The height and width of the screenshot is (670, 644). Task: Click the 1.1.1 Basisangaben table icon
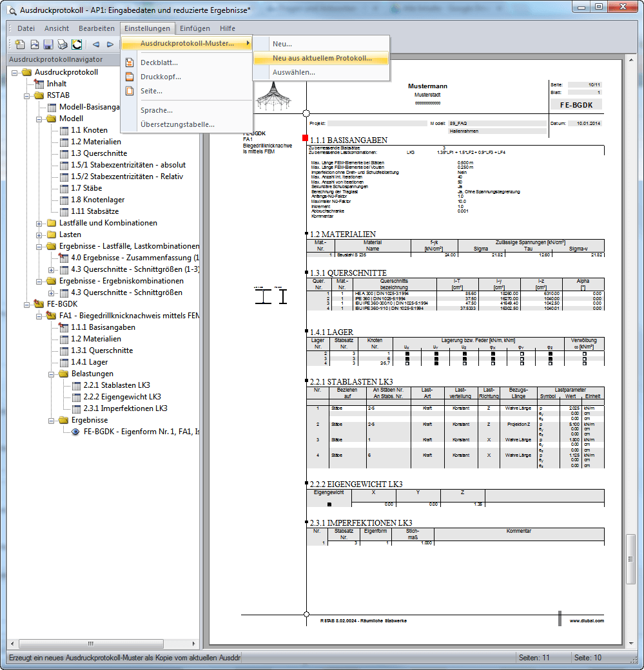pos(64,327)
